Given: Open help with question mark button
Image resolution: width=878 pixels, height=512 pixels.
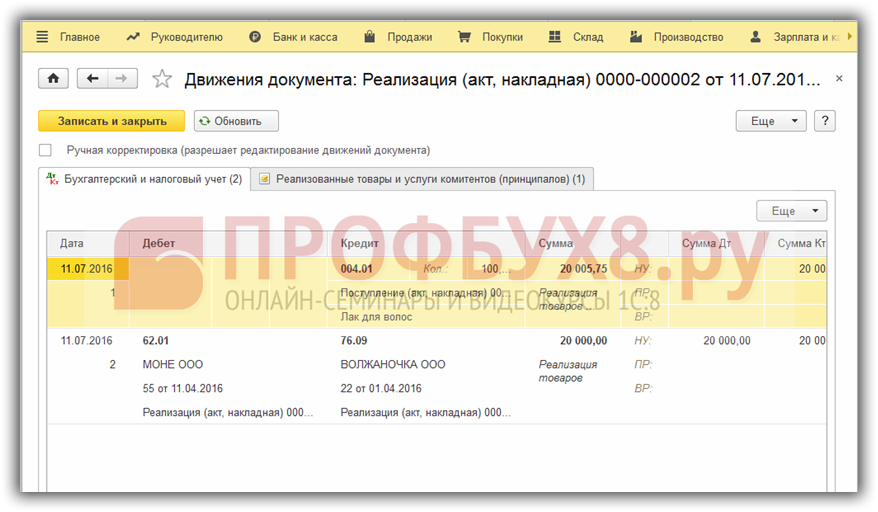Looking at the screenshot, I should pyautogui.click(x=825, y=121).
